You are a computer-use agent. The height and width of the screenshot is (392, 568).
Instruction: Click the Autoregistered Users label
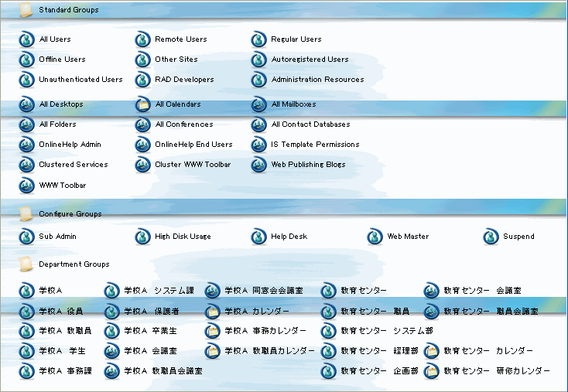(310, 60)
